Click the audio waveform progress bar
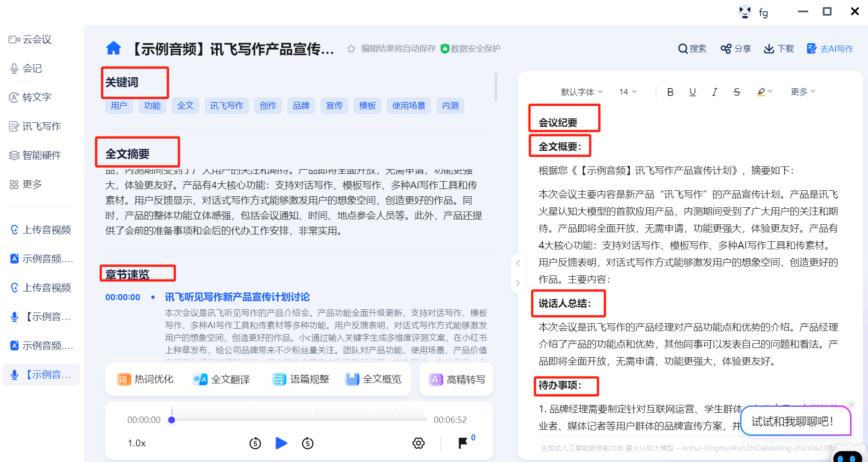This screenshot has width=868, height=462. click(x=299, y=420)
